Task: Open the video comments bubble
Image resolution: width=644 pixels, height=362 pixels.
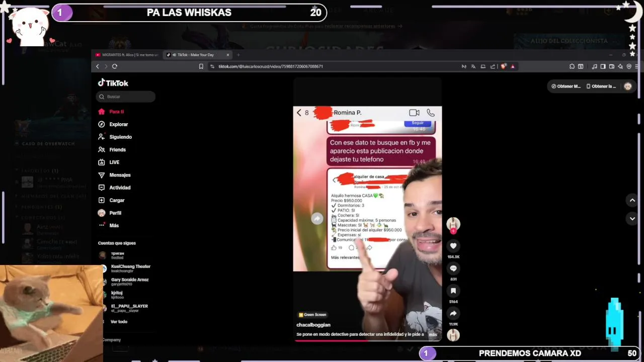Action: point(453,268)
